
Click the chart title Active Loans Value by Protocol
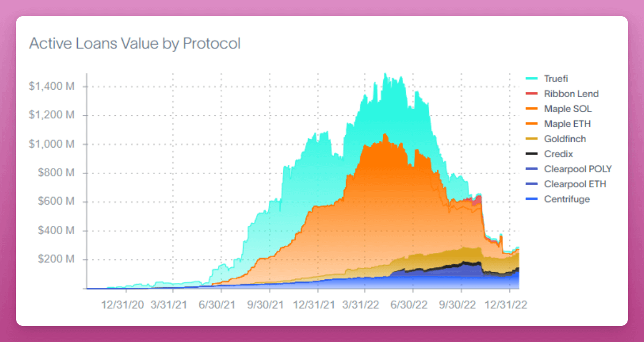(135, 43)
